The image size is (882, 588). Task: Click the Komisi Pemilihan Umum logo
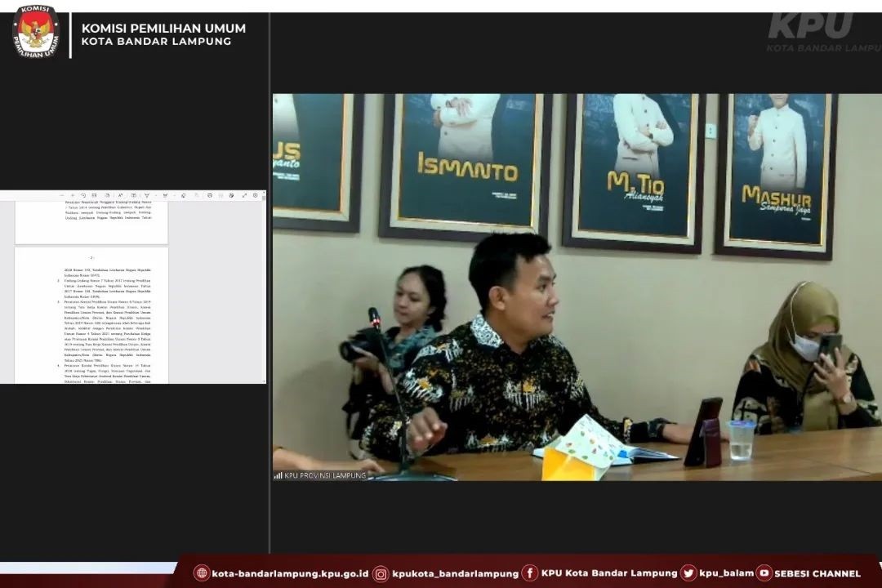[x=35, y=32]
